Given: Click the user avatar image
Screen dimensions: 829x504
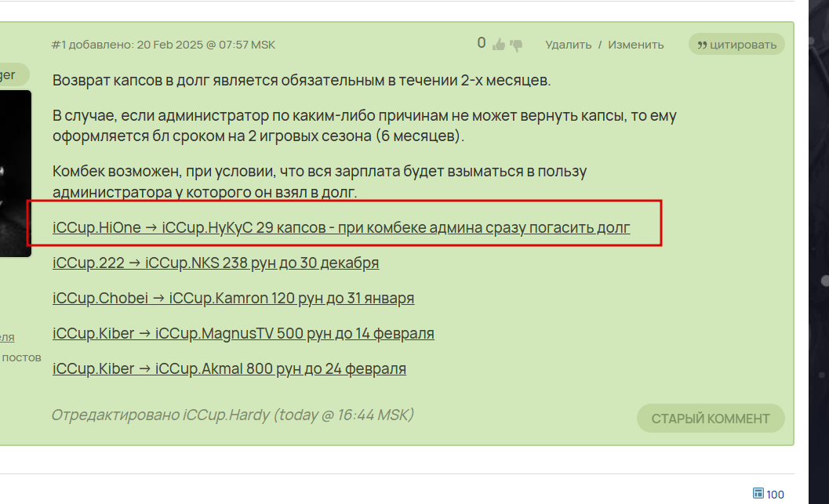Looking at the screenshot, I should (16, 173).
